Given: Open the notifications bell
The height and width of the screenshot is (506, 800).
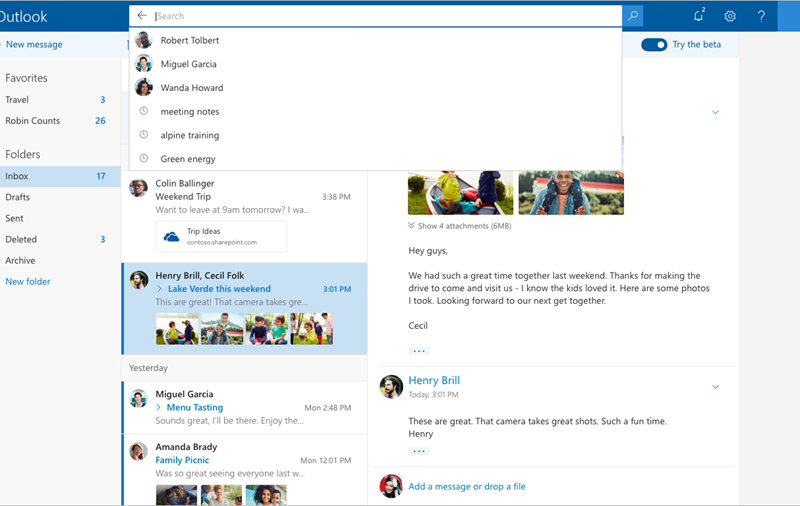Looking at the screenshot, I should (x=698, y=16).
